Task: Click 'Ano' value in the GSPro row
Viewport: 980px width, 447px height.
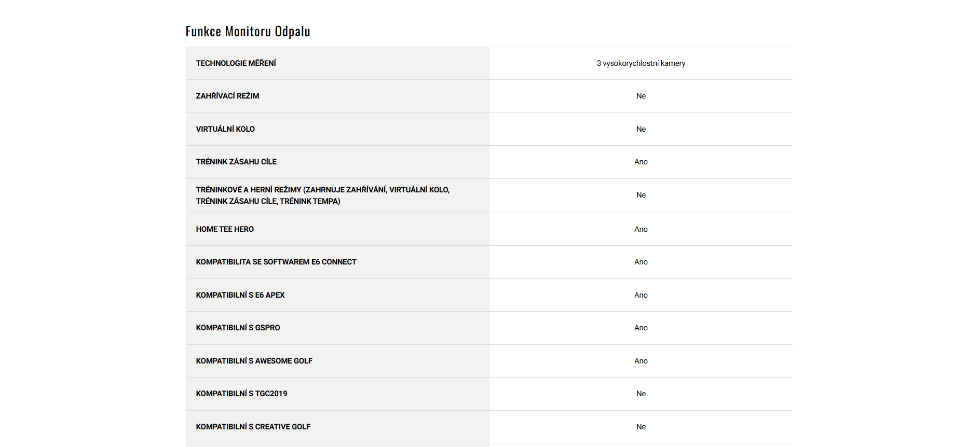Action: click(x=641, y=328)
